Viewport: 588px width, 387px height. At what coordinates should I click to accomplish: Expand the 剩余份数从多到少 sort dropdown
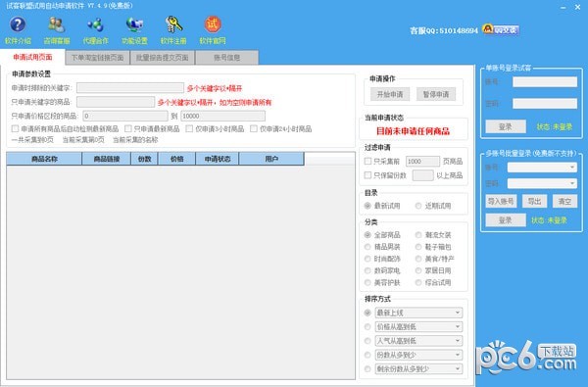tap(418, 368)
